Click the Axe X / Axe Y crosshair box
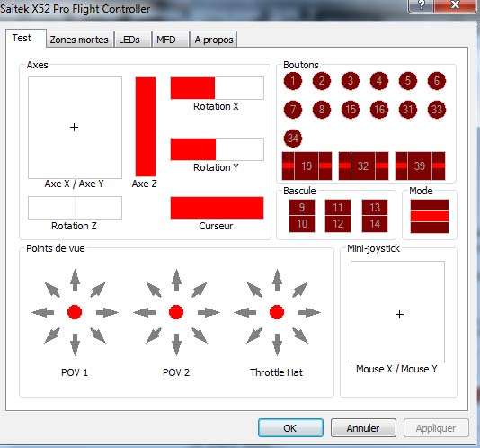This screenshot has width=480, height=448. [75, 128]
